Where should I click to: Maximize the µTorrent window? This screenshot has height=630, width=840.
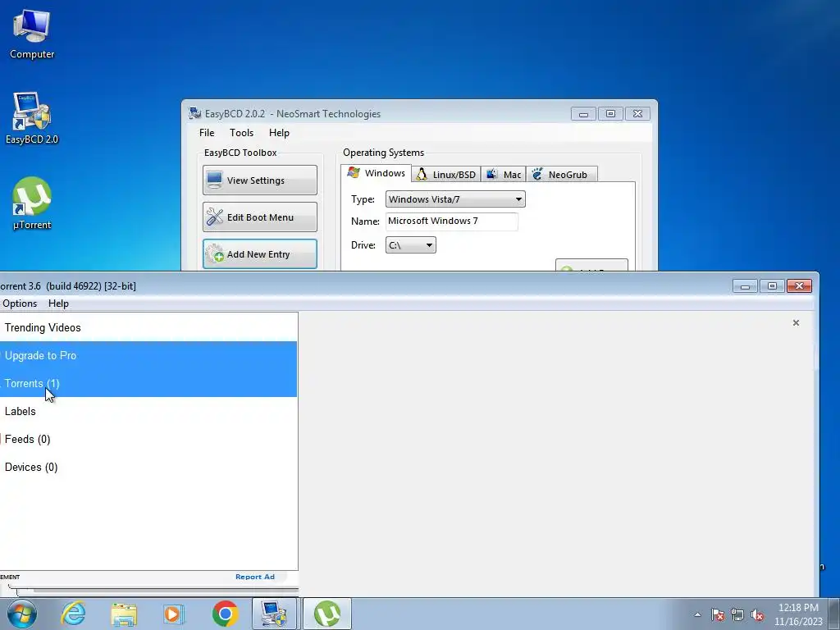[772, 286]
